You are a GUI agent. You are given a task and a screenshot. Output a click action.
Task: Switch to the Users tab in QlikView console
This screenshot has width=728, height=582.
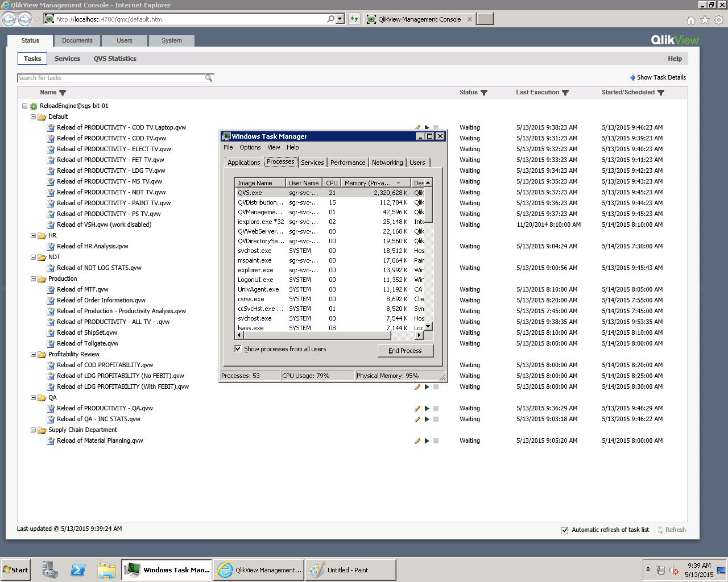tap(125, 41)
